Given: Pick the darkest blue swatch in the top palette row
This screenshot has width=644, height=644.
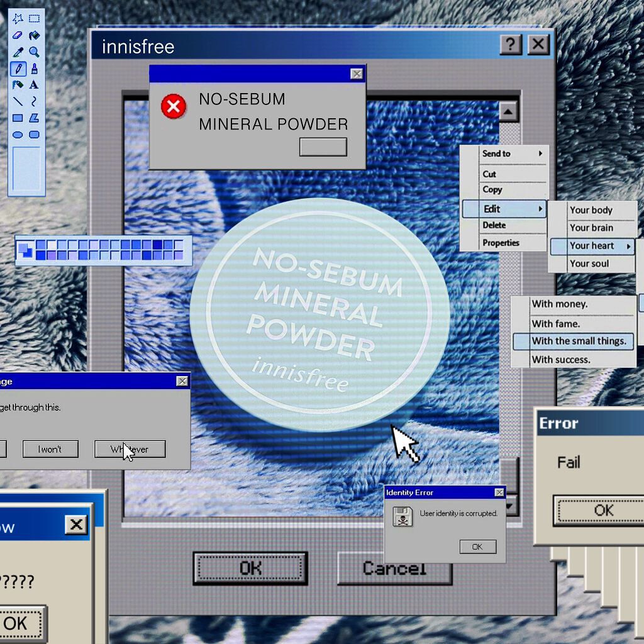Looking at the screenshot, I should 157,245.
